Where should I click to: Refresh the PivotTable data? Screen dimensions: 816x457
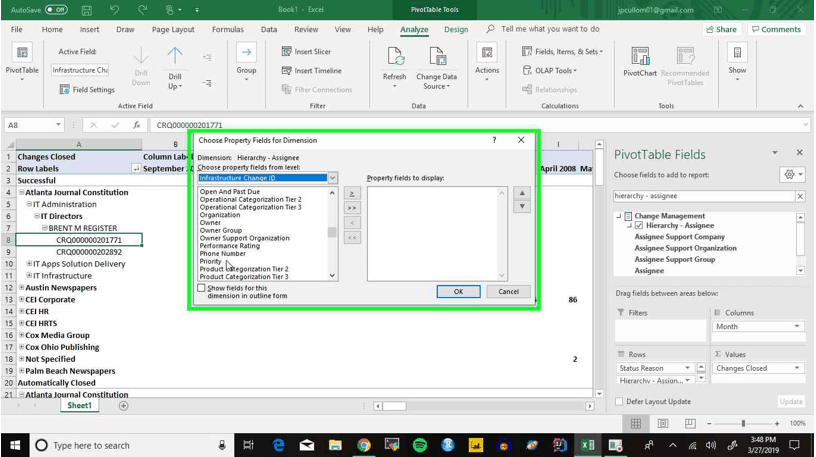[394, 65]
